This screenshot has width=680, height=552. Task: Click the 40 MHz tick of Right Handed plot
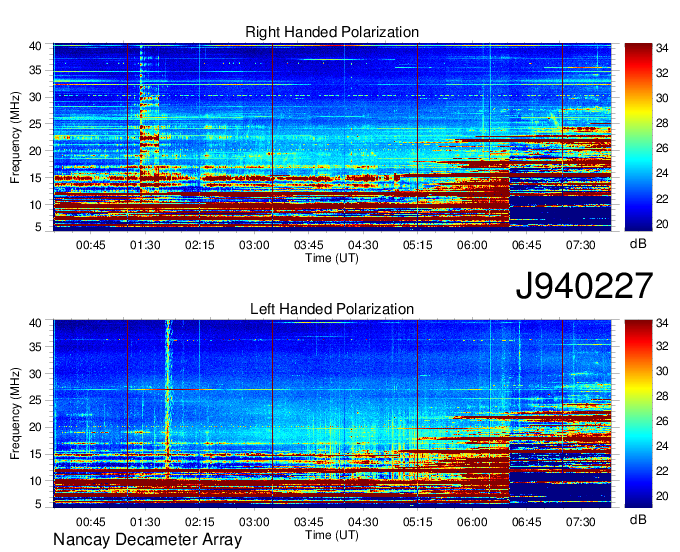pos(35,46)
